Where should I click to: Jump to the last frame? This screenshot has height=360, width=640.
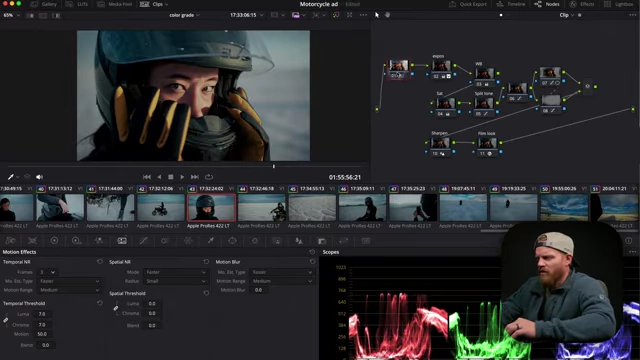click(x=195, y=177)
